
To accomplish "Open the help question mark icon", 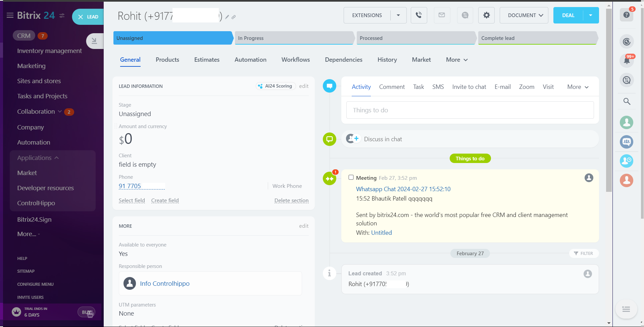I will click(x=626, y=15).
